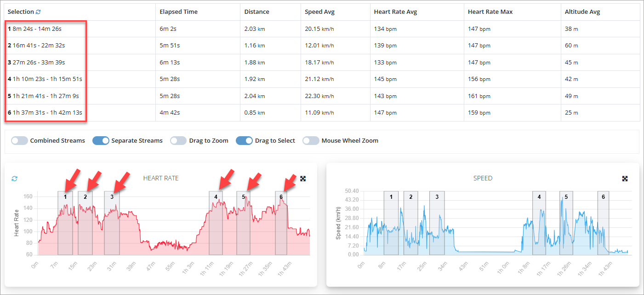Click the Heart Rate Max column header
644x295 pixels.
tap(490, 12)
